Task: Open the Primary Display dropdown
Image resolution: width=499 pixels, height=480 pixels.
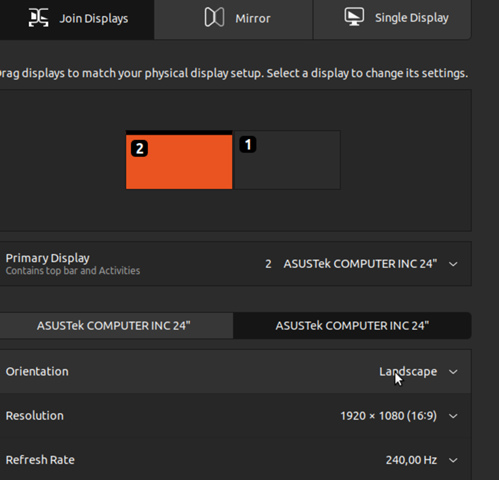Action: point(361,264)
